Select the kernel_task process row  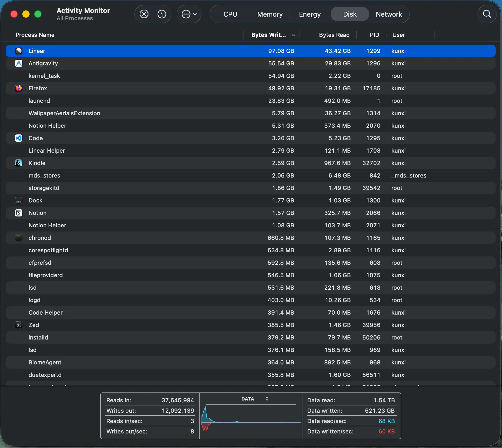click(x=251, y=76)
